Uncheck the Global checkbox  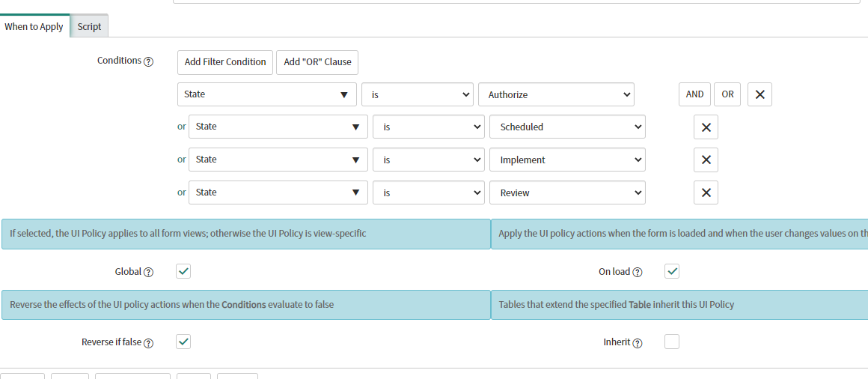coord(183,271)
